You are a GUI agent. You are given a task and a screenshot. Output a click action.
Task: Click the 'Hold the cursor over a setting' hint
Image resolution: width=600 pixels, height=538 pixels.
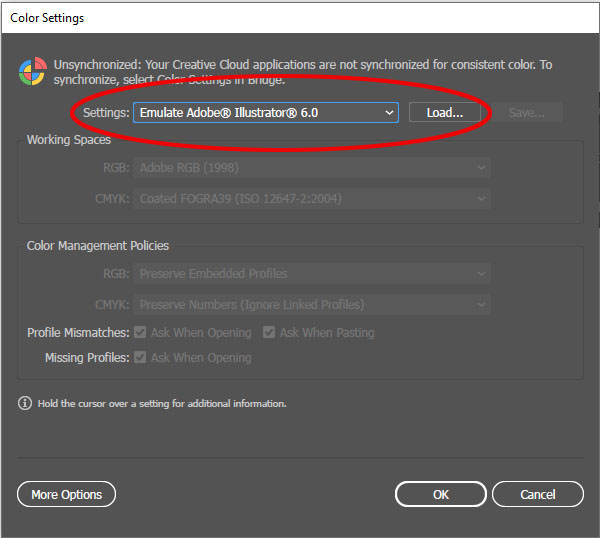click(x=162, y=403)
